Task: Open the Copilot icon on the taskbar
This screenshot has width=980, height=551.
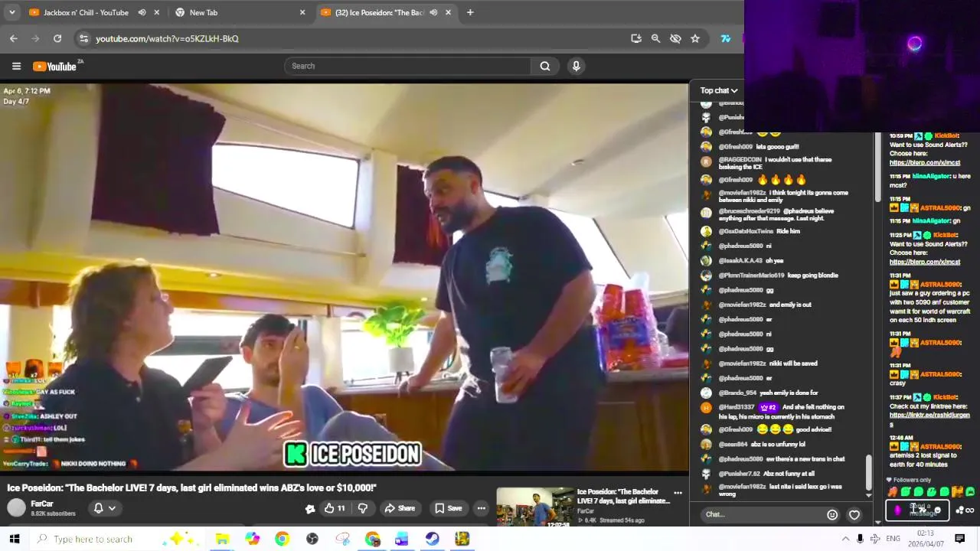Action: coord(252,539)
